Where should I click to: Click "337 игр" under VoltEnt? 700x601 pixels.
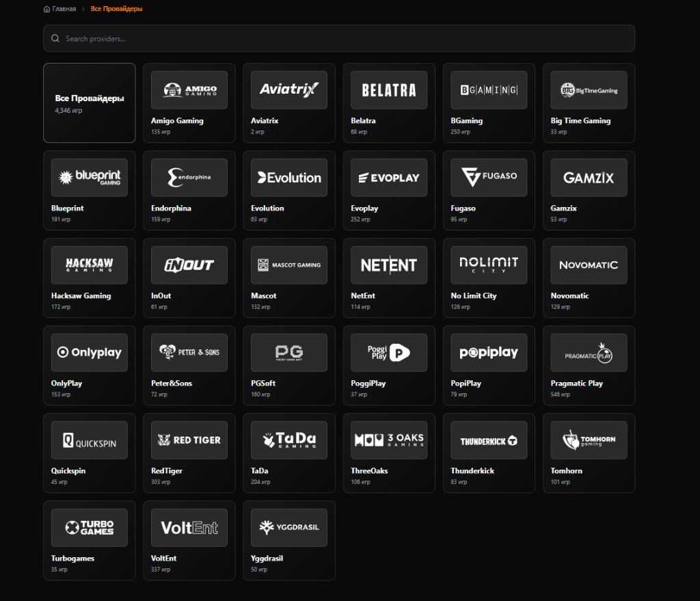(161, 570)
